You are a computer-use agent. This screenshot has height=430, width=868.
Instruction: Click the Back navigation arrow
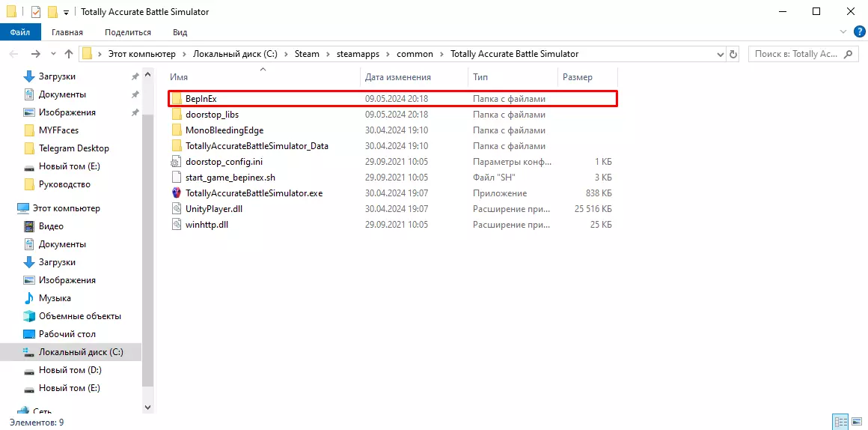click(x=13, y=54)
